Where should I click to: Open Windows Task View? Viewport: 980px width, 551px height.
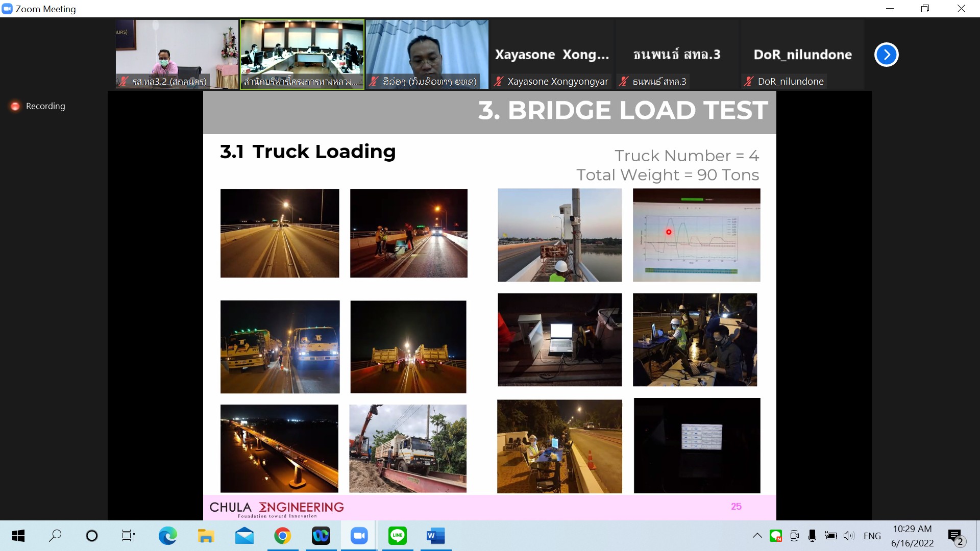coord(128,536)
